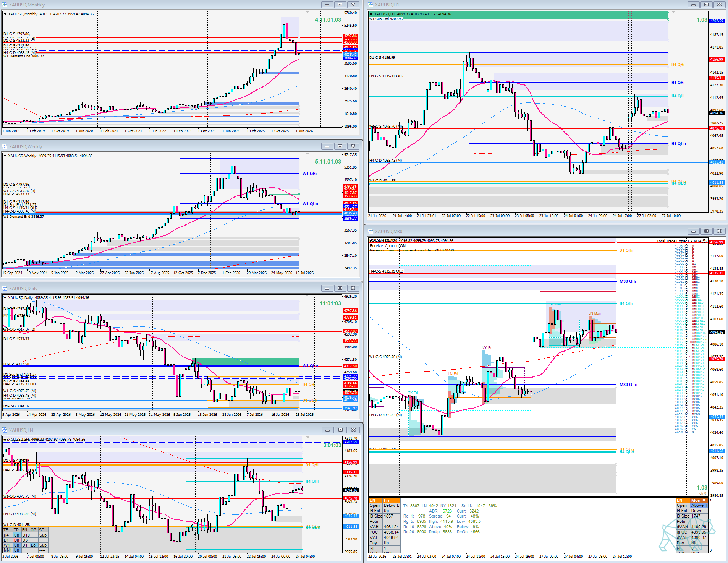728x563 pixels.
Task: Expand one-click trading triangle on Daily chart
Action: click(x=5, y=298)
